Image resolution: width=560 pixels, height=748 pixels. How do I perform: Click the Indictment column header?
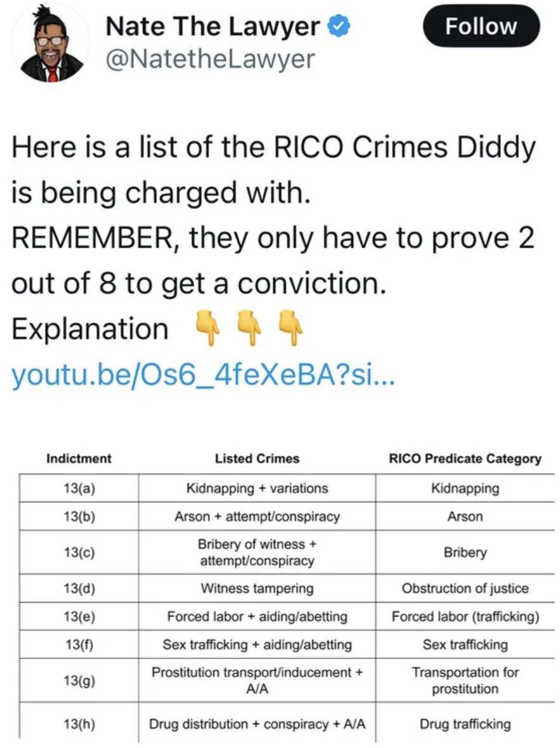[79, 459]
